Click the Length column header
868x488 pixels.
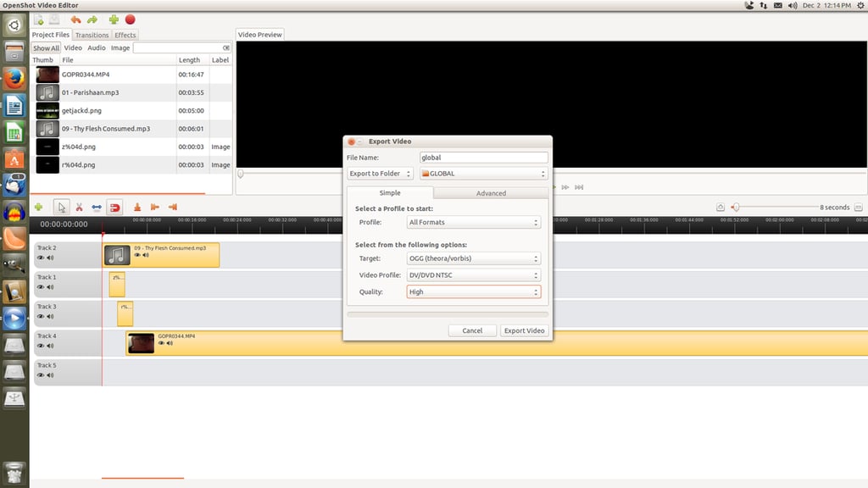[192, 60]
